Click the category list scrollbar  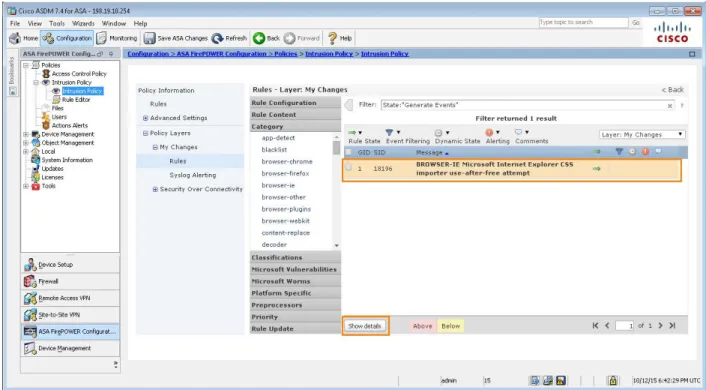(x=336, y=191)
